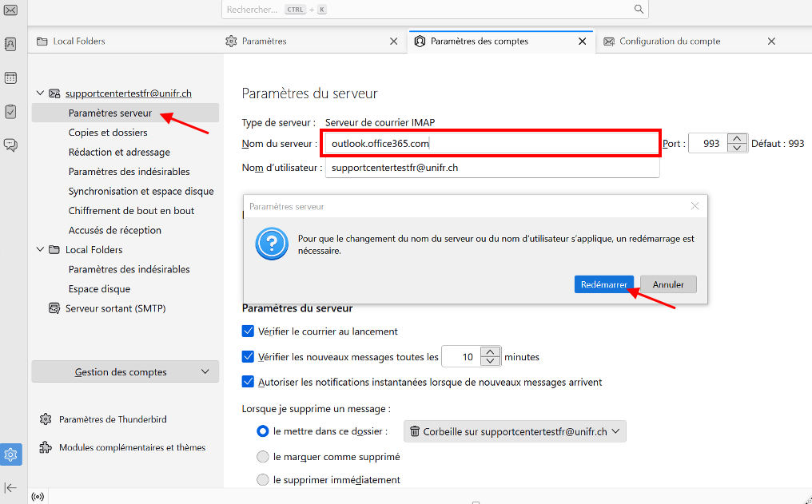Click the Redémarrer button
Image resolution: width=812 pixels, height=504 pixels.
point(603,284)
